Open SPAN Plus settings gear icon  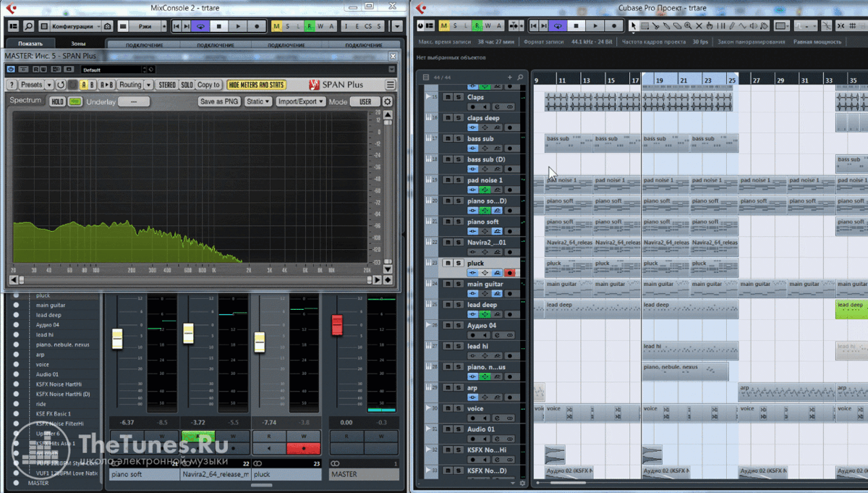coord(388,101)
